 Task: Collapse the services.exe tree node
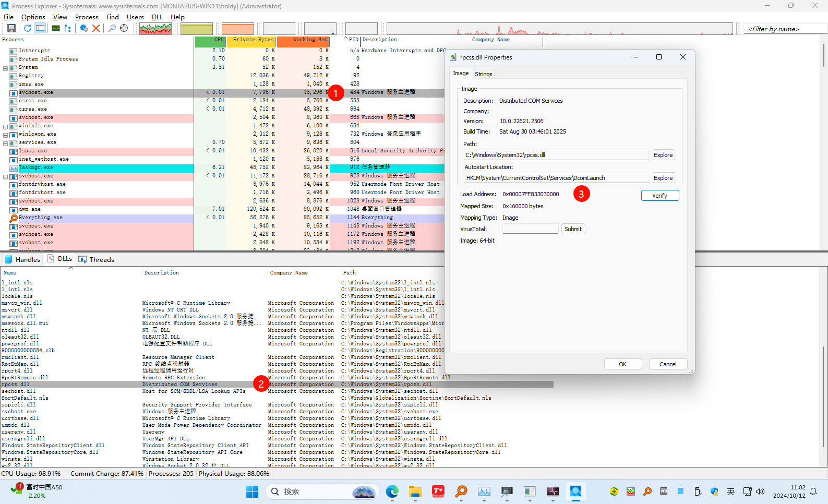pos(6,143)
